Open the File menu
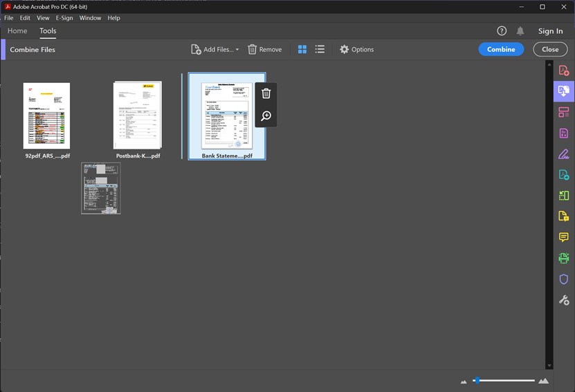Screen dimensions: 575x392 click(9, 18)
